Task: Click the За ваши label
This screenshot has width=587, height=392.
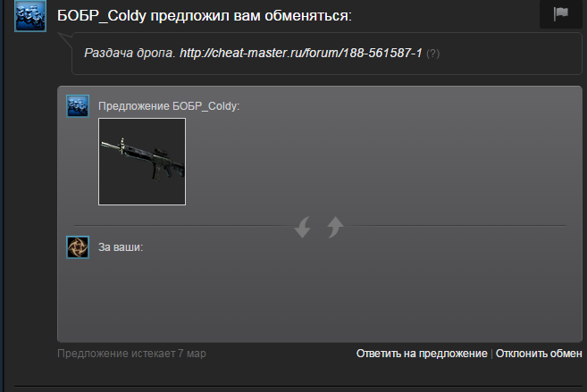Action: 121,247
